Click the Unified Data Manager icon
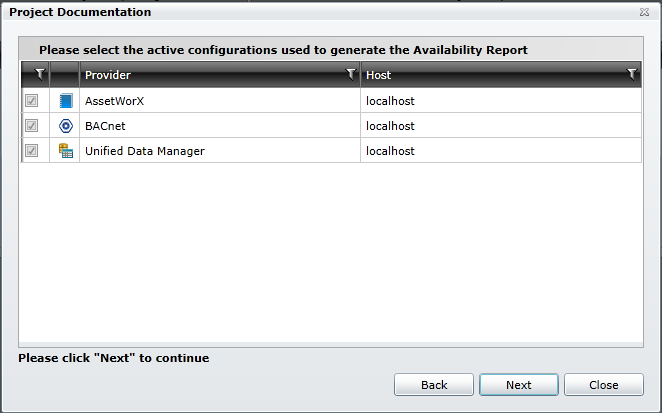The height and width of the screenshot is (413, 662). pos(66,151)
